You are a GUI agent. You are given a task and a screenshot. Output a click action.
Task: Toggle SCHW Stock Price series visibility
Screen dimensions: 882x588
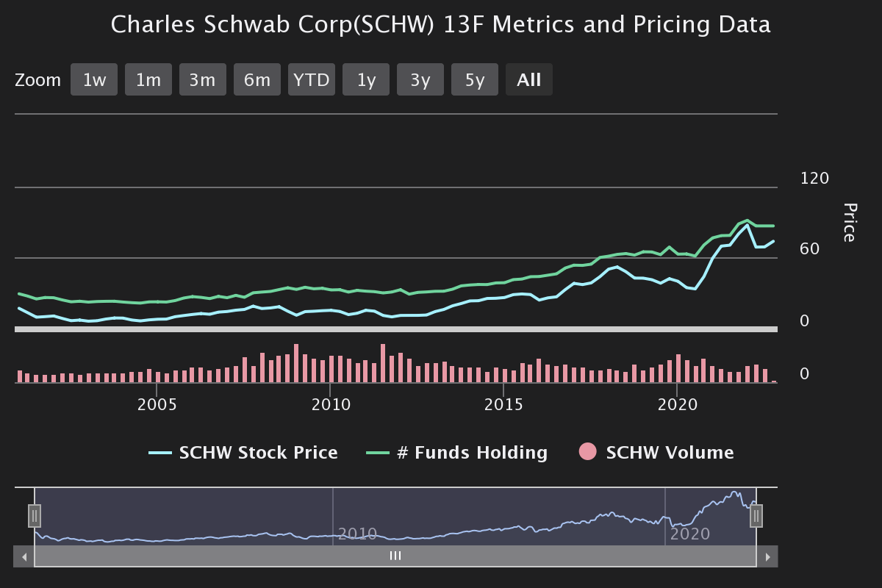(x=258, y=453)
